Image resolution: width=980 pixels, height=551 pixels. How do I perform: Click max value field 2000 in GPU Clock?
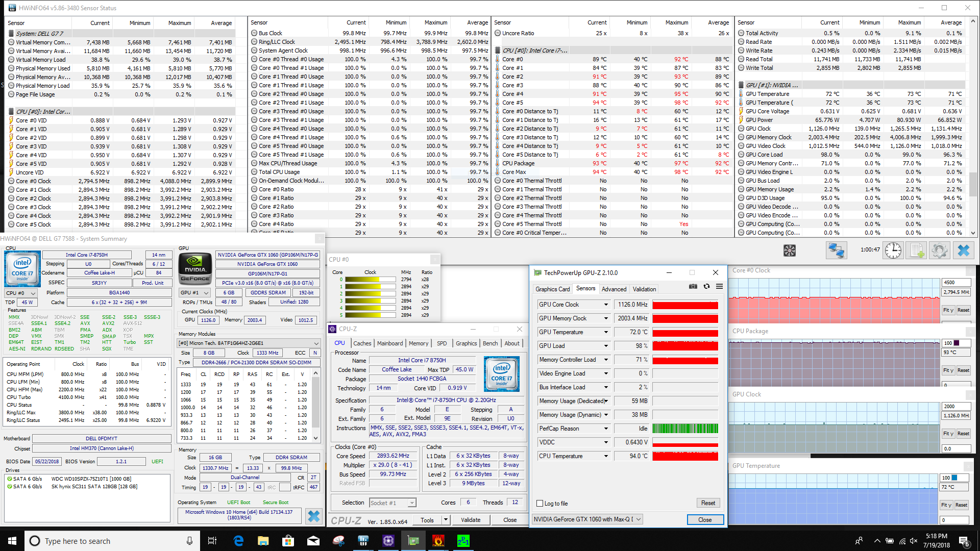click(955, 406)
